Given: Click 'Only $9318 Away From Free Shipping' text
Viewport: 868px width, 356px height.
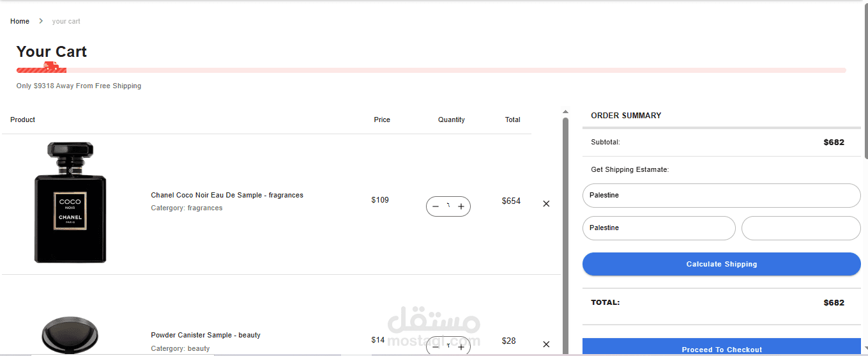Looking at the screenshot, I should click(x=79, y=86).
